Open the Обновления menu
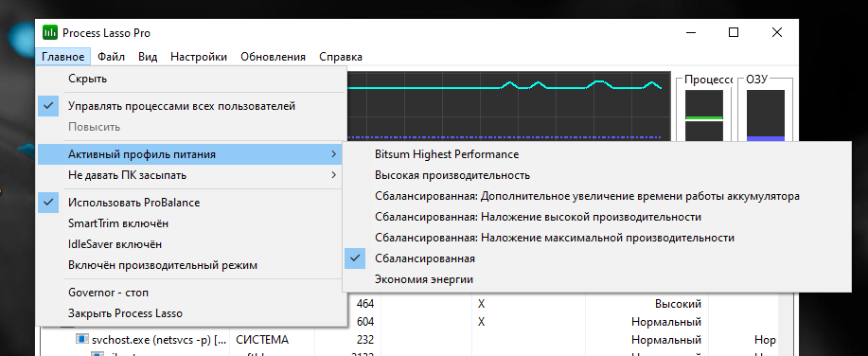 point(273,57)
